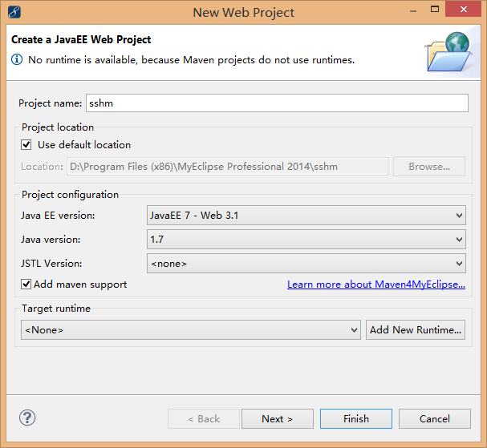Expand the JSTL Version dropdown

coord(306,264)
